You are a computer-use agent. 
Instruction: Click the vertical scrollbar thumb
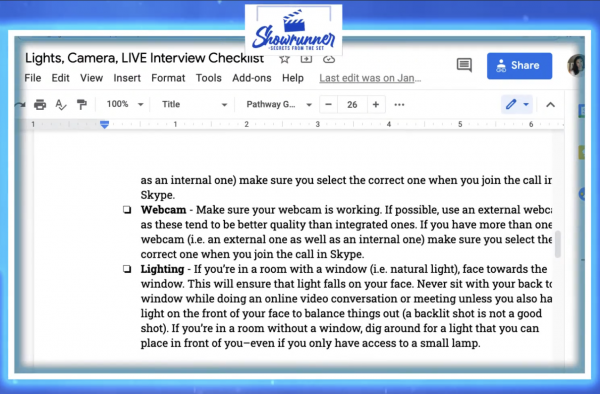point(558,244)
